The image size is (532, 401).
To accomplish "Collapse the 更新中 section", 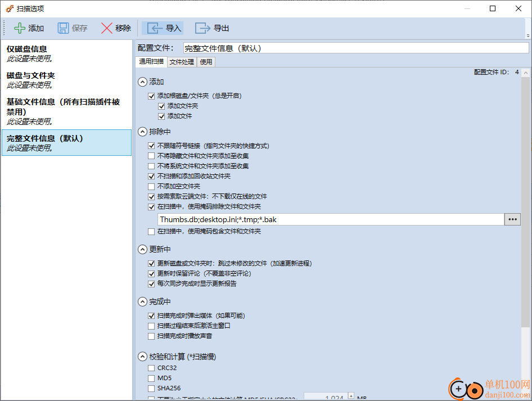I will coord(142,249).
